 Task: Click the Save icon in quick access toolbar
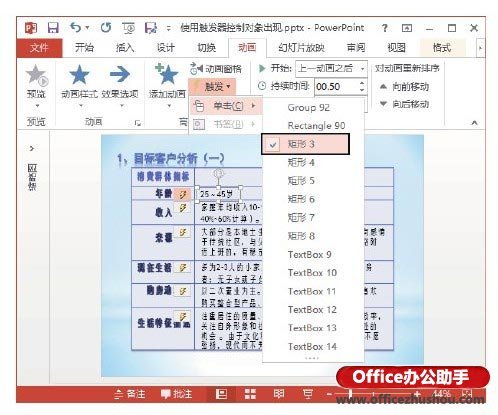pyautogui.click(x=53, y=28)
